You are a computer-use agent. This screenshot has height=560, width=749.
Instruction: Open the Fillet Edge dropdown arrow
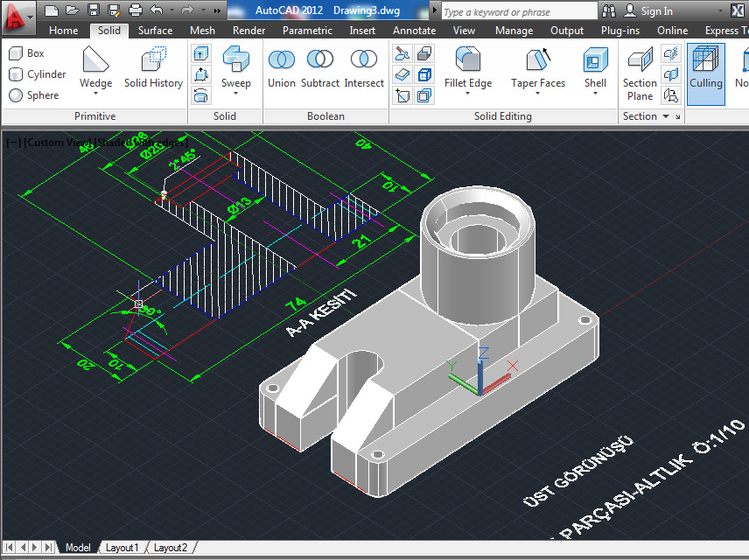point(468,94)
